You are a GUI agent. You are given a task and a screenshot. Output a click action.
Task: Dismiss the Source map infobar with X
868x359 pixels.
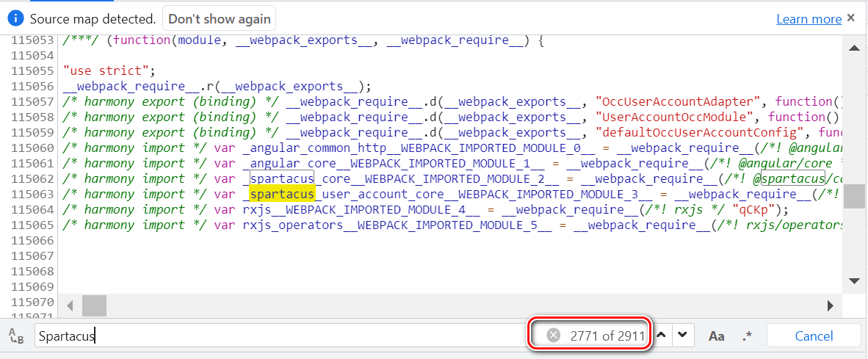[x=851, y=18]
